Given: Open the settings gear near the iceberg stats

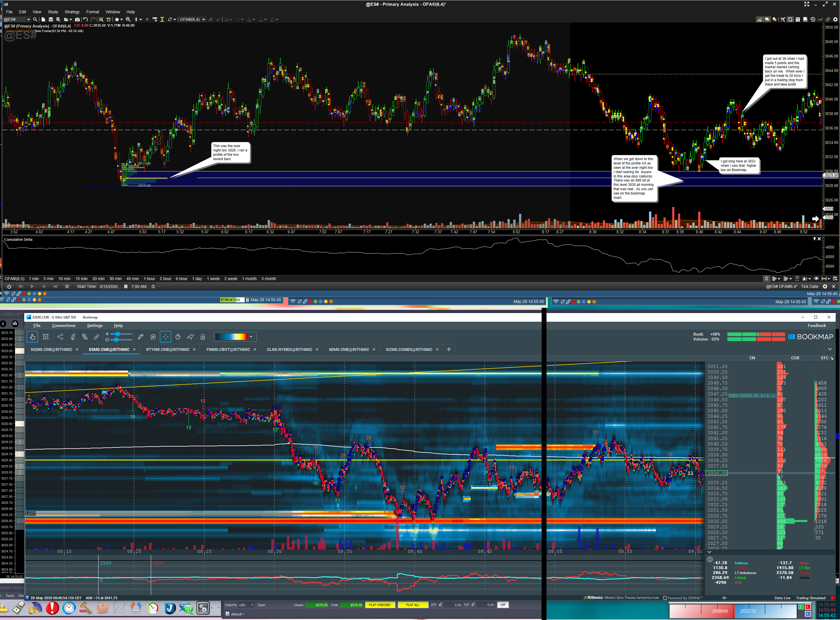Looking at the screenshot, I should pos(710,560).
